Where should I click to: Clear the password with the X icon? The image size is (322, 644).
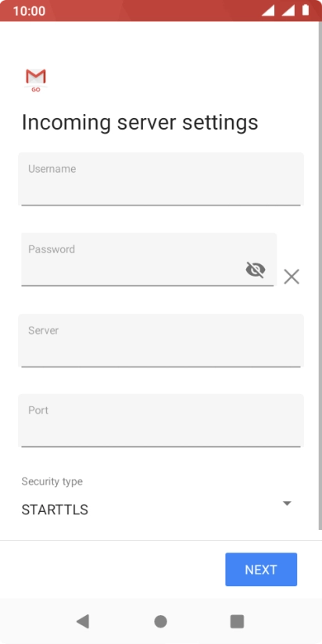[x=292, y=277]
